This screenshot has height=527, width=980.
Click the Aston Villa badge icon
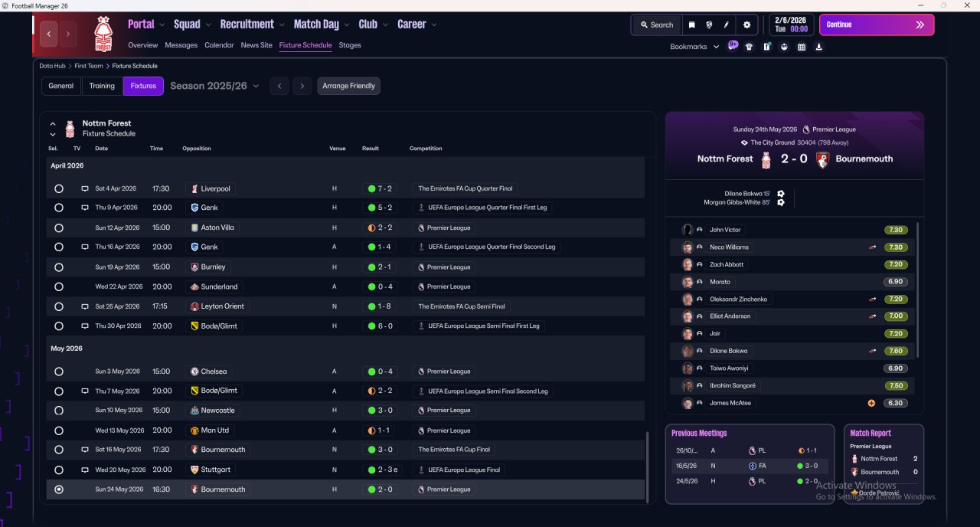[x=194, y=227]
